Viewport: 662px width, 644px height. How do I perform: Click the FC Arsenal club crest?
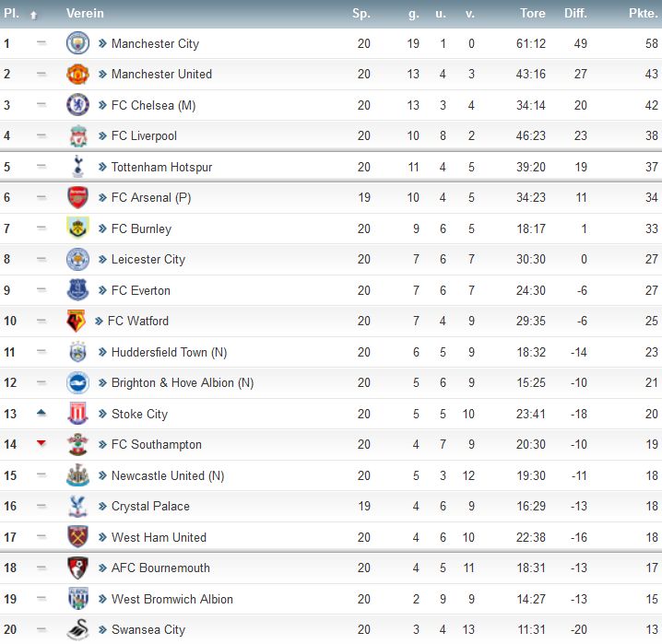77,197
